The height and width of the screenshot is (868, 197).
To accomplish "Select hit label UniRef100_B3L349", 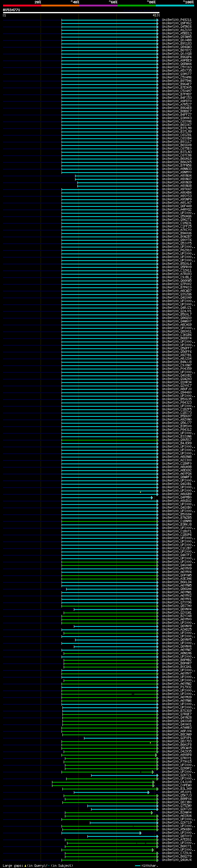I will pos(176,789).
